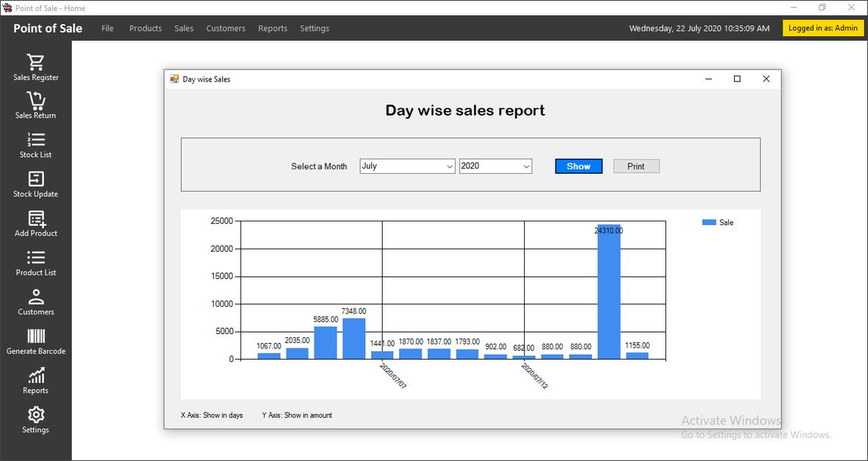Click the bar labeled 1067.00
Viewport: 868px width, 461px height.
pos(269,357)
